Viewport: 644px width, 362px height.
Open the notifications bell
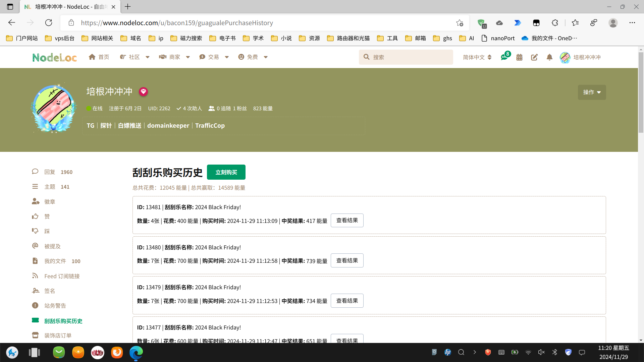[x=549, y=57]
